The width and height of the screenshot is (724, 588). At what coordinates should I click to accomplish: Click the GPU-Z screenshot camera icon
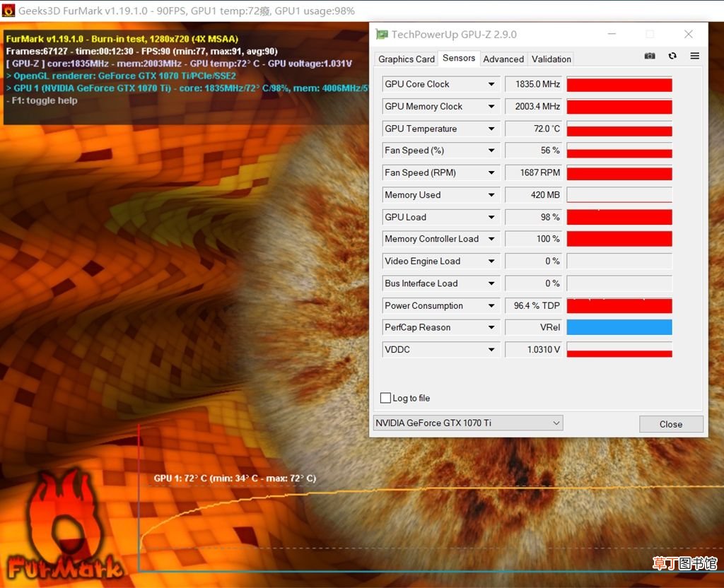(x=650, y=56)
